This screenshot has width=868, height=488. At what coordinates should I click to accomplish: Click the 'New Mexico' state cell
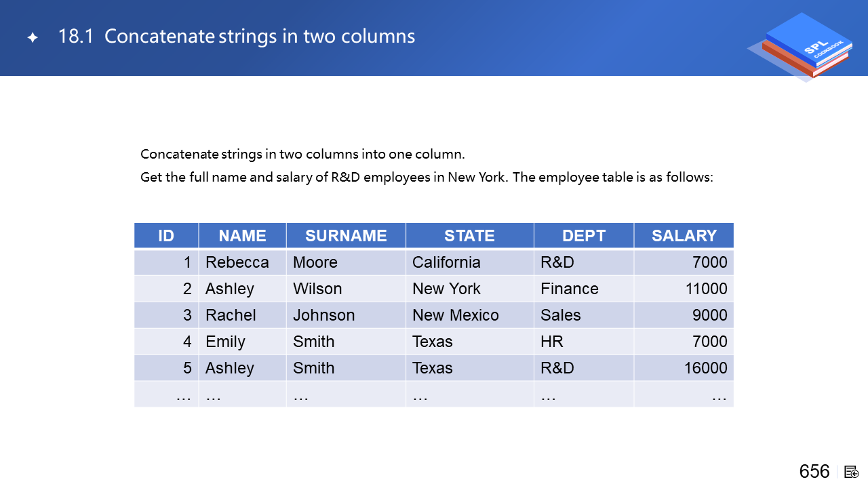(456, 315)
